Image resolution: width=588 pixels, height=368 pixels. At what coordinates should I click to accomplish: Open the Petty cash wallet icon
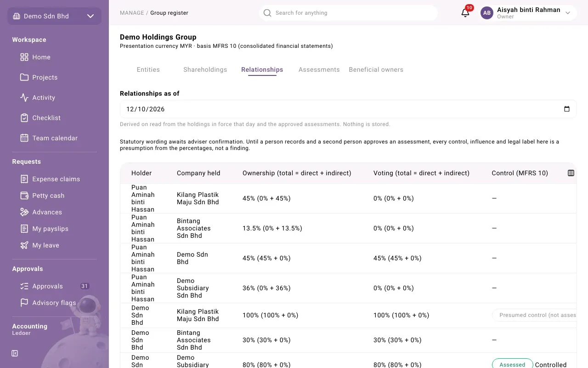[x=24, y=195]
